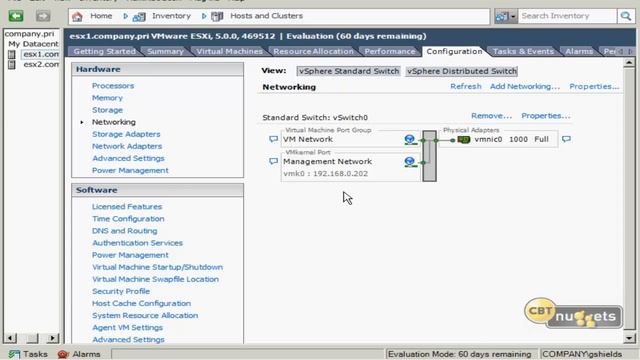Click Add Networking link

tap(525, 87)
